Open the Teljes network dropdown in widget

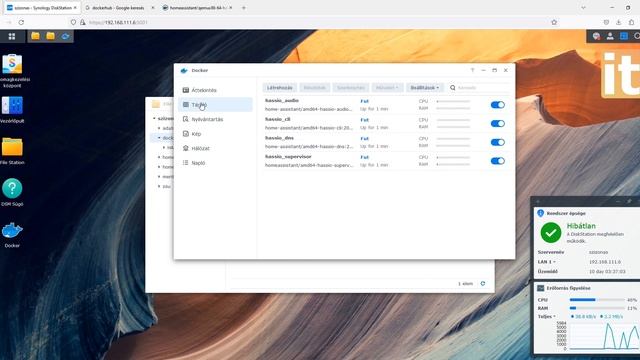[547, 316]
